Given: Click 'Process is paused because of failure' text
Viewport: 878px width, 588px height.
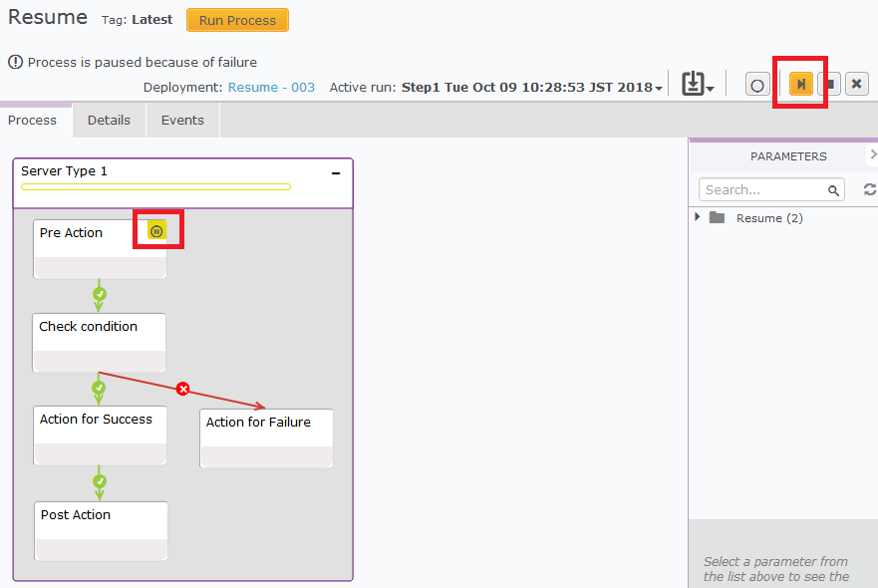Looking at the screenshot, I should pyautogui.click(x=143, y=62).
